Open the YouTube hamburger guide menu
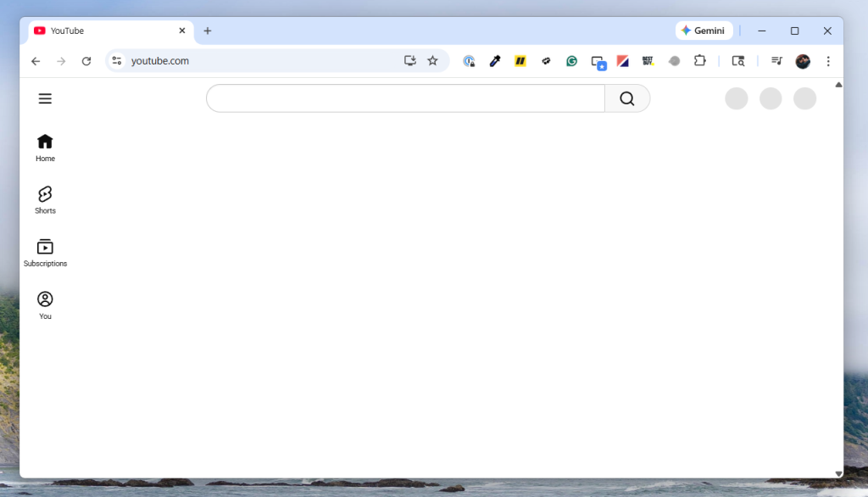Image resolution: width=868 pixels, height=497 pixels. pyautogui.click(x=45, y=98)
